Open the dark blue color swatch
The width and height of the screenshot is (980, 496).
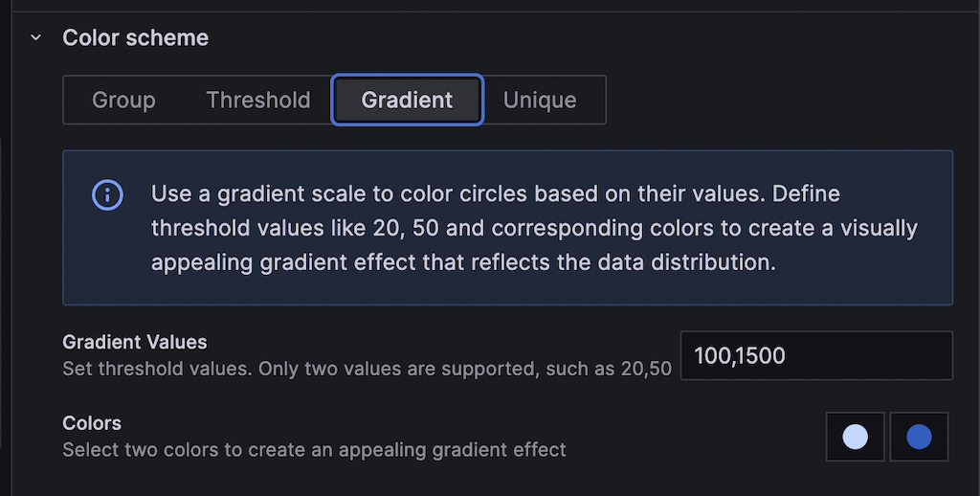(919, 437)
